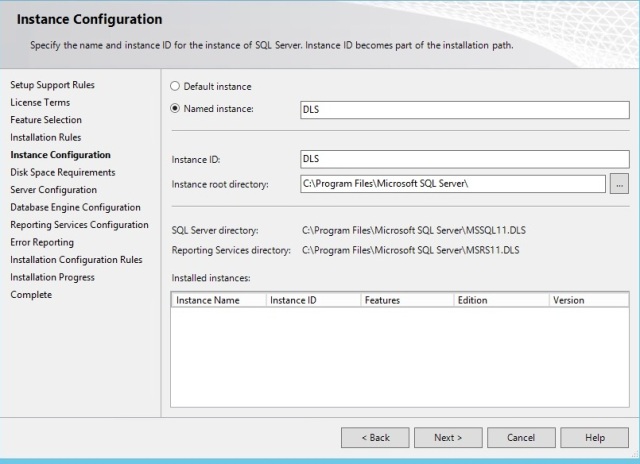
Task: Cancel the SQL Server setup
Action: tap(521, 437)
